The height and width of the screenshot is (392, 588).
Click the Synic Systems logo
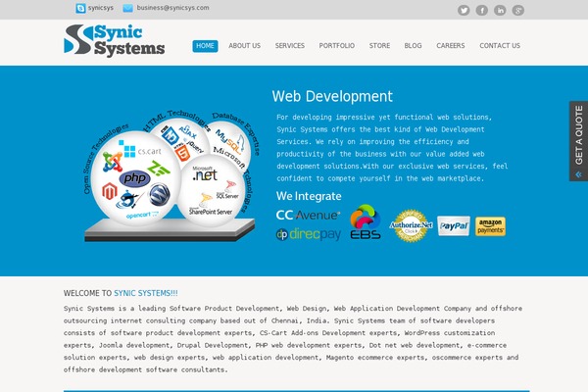(x=115, y=40)
